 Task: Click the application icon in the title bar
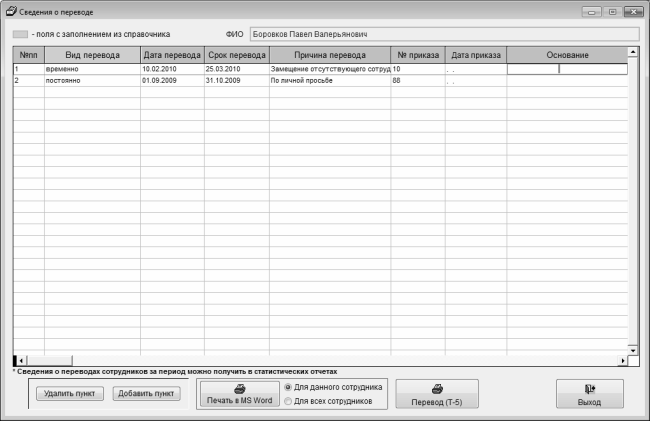11,11
